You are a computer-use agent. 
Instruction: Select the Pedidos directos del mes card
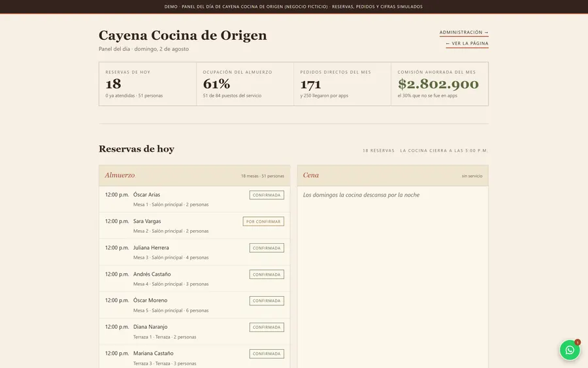342,84
